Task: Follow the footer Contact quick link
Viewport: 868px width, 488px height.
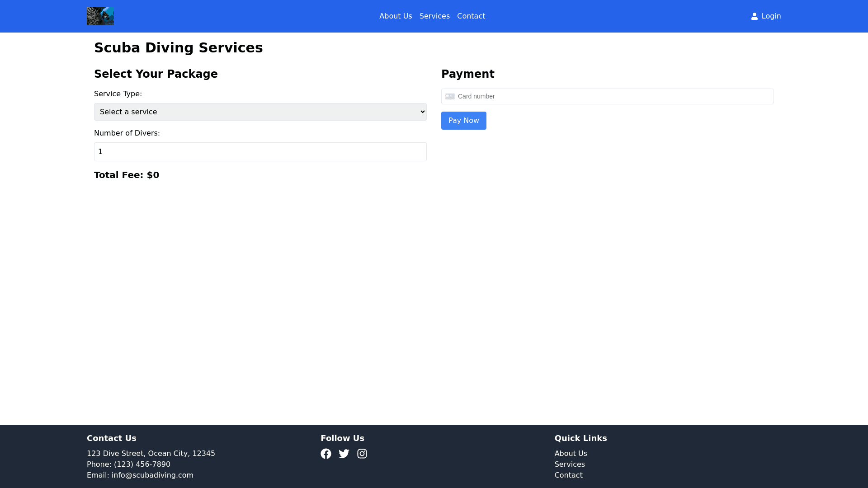Action: coord(568,475)
